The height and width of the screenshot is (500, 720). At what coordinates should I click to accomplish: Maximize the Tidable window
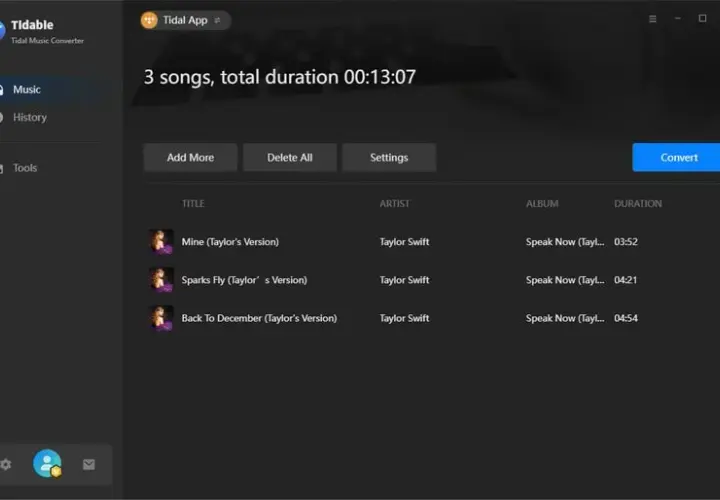click(703, 18)
